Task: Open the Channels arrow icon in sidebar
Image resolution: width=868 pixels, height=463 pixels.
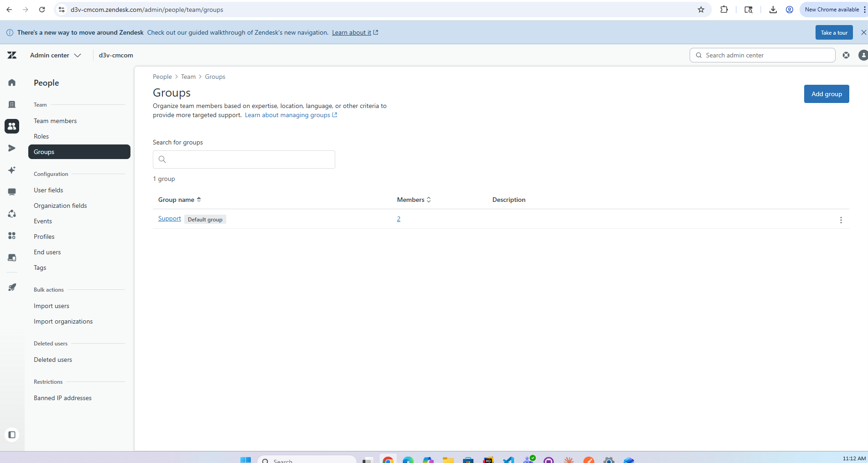Action: click(12, 148)
